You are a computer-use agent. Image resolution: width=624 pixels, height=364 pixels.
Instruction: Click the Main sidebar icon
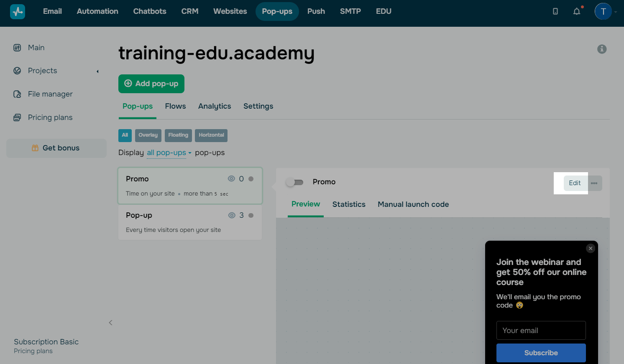(x=17, y=48)
